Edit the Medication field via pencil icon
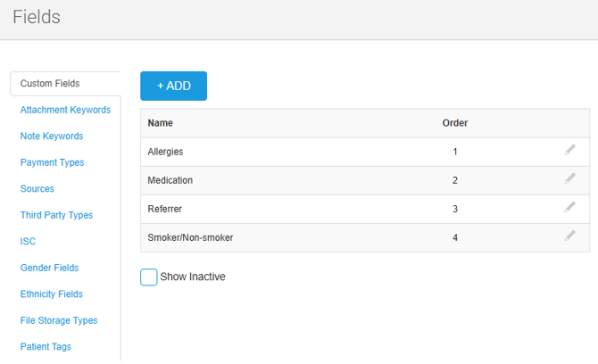 tap(570, 178)
